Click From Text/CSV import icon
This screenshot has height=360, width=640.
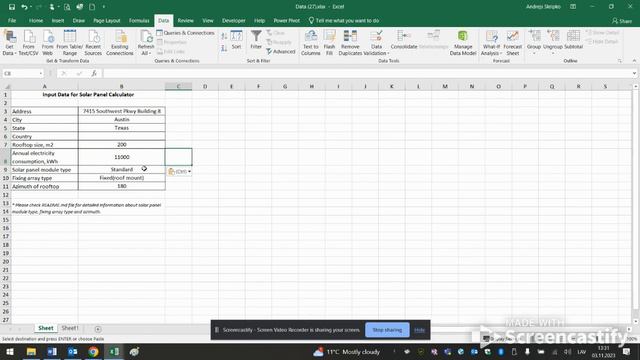tap(29, 42)
